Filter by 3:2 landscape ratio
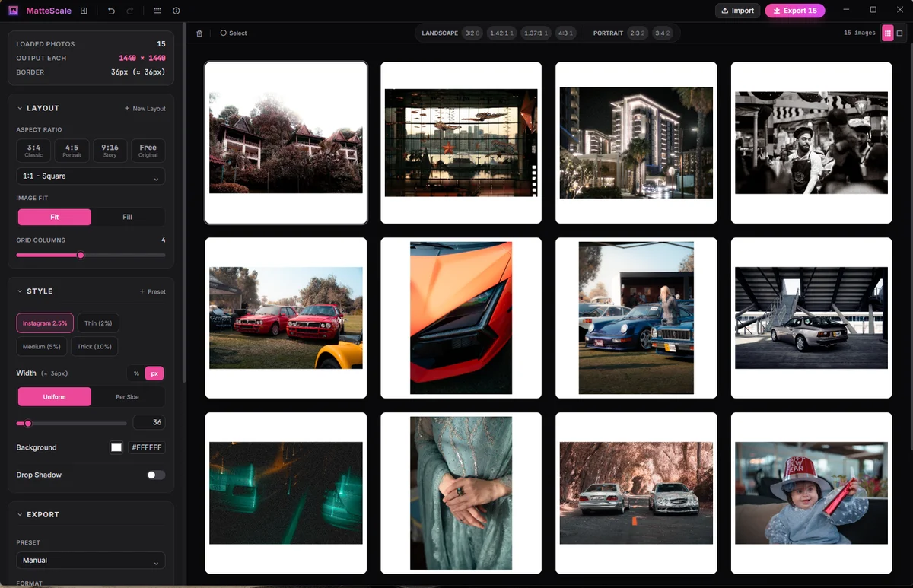Screen dimensions: 913x588 pyautogui.click(x=472, y=33)
